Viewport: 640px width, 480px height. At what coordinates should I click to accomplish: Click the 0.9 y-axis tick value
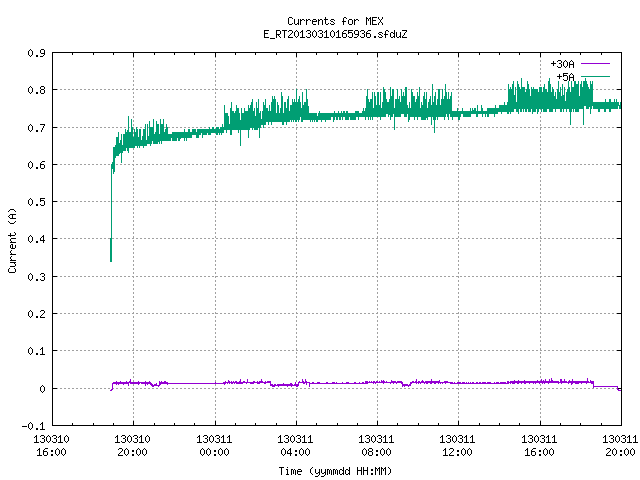coord(37,53)
